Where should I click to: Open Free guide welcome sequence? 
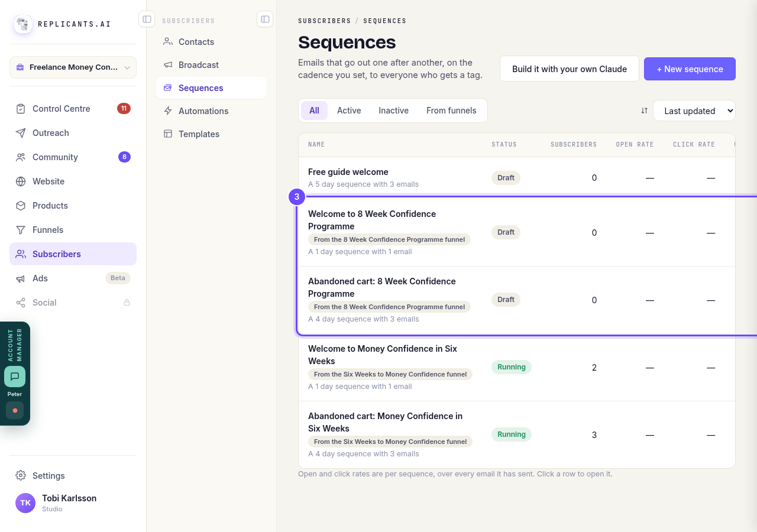coord(517,178)
